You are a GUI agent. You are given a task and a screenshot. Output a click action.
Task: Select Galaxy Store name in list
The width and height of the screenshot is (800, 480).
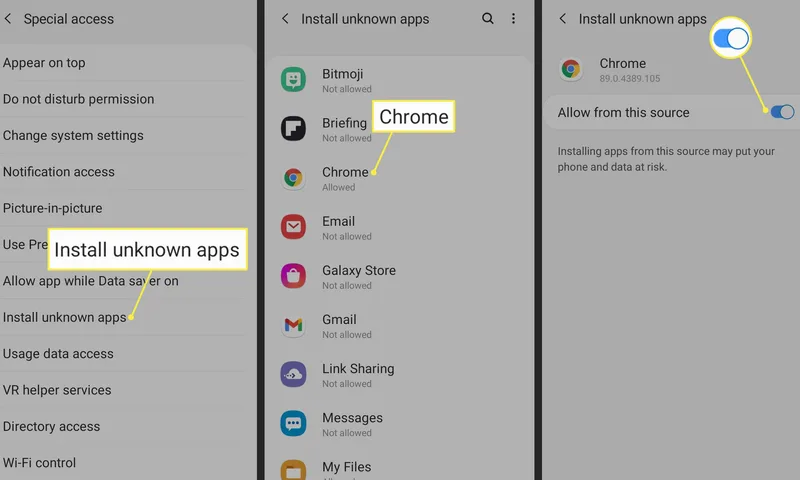(359, 270)
